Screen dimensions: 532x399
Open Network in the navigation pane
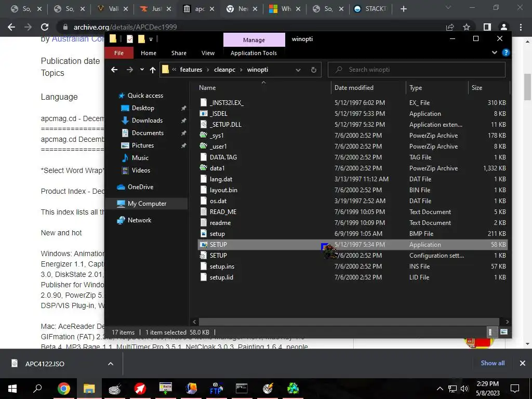pyautogui.click(x=139, y=220)
